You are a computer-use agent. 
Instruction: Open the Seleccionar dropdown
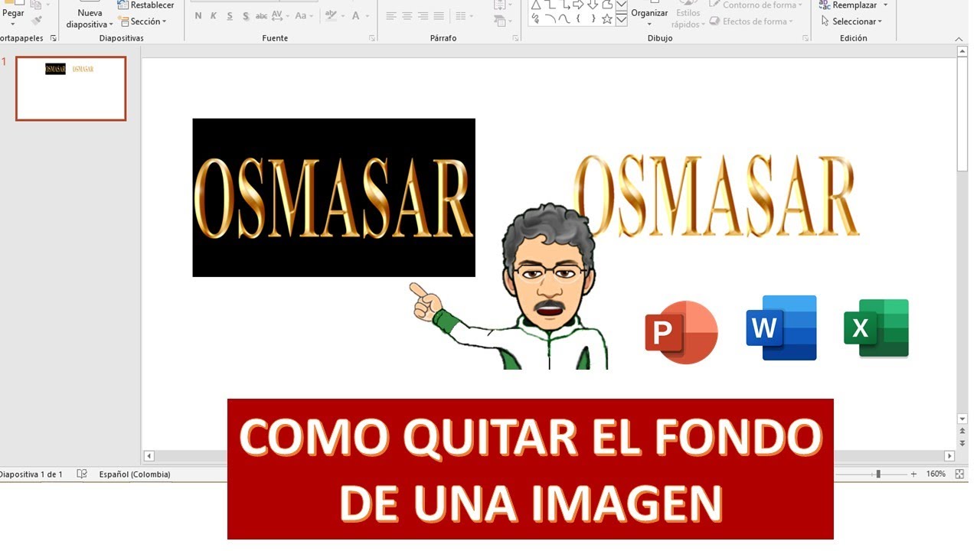pos(851,21)
